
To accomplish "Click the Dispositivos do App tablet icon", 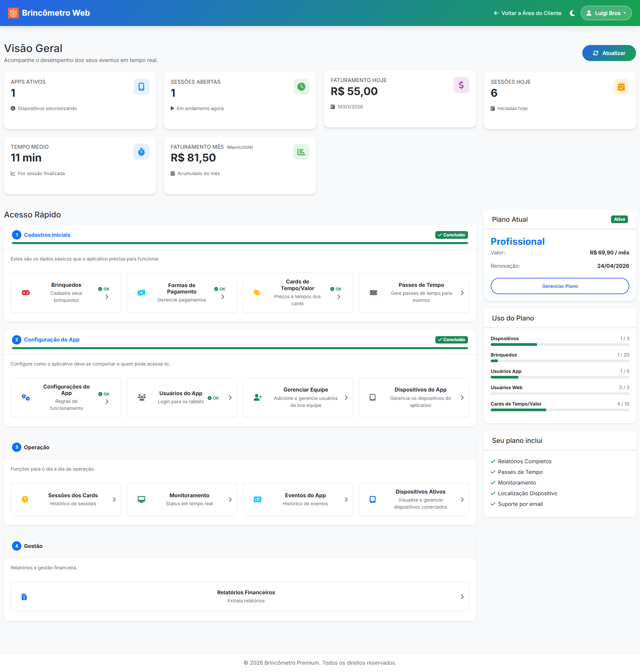I will click(x=373, y=397).
